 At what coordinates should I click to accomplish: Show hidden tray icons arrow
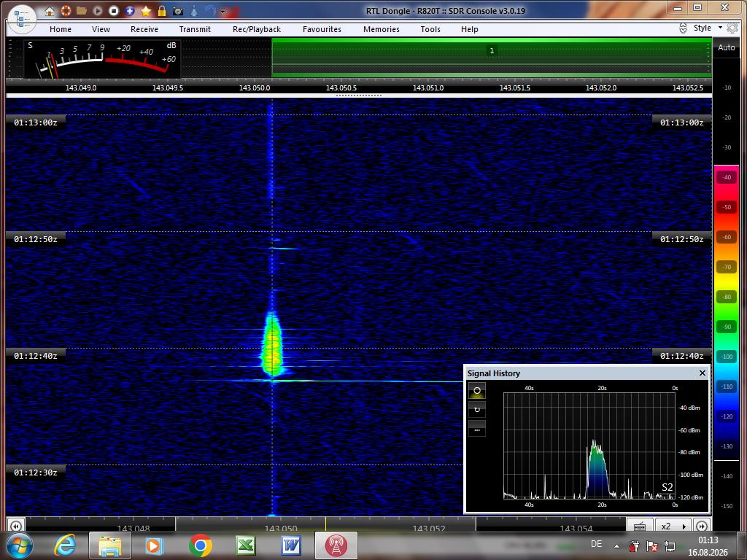tap(616, 546)
